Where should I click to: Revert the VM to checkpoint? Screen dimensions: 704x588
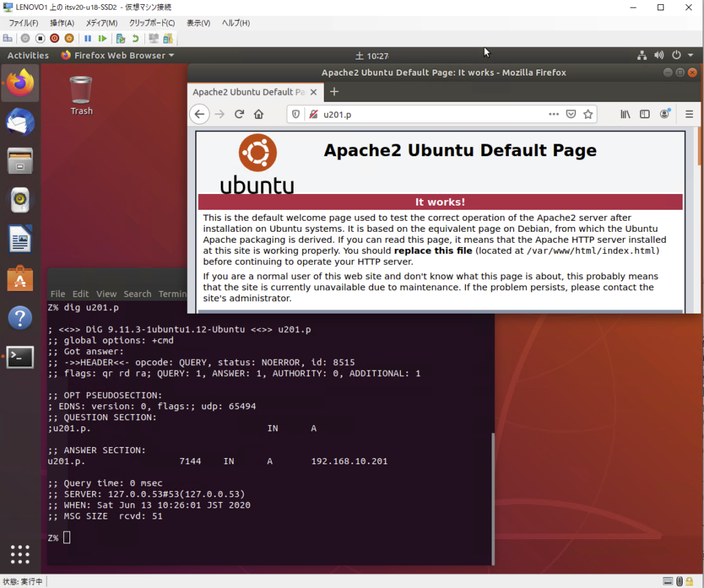click(135, 39)
